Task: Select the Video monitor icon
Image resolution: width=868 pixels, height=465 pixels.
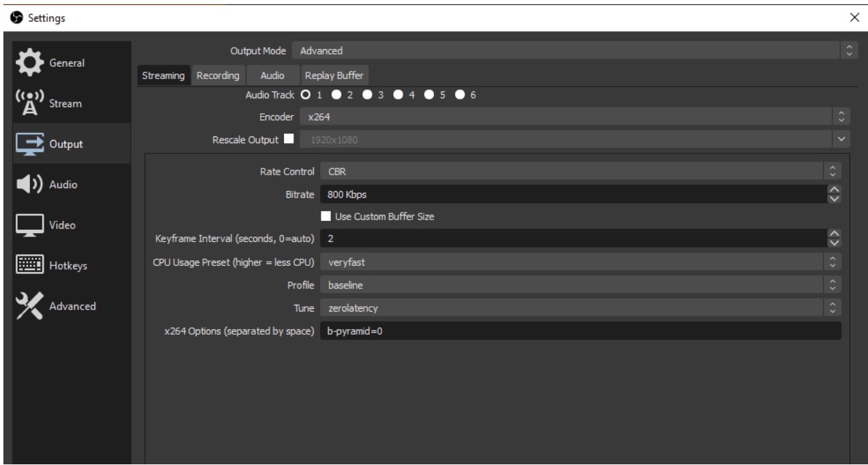Action: (28, 224)
